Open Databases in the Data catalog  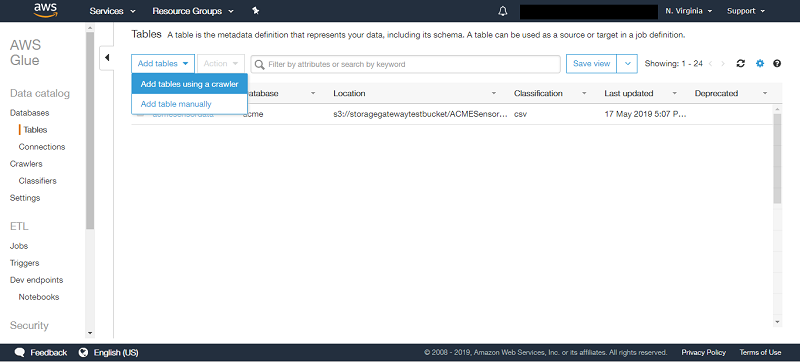click(x=30, y=113)
